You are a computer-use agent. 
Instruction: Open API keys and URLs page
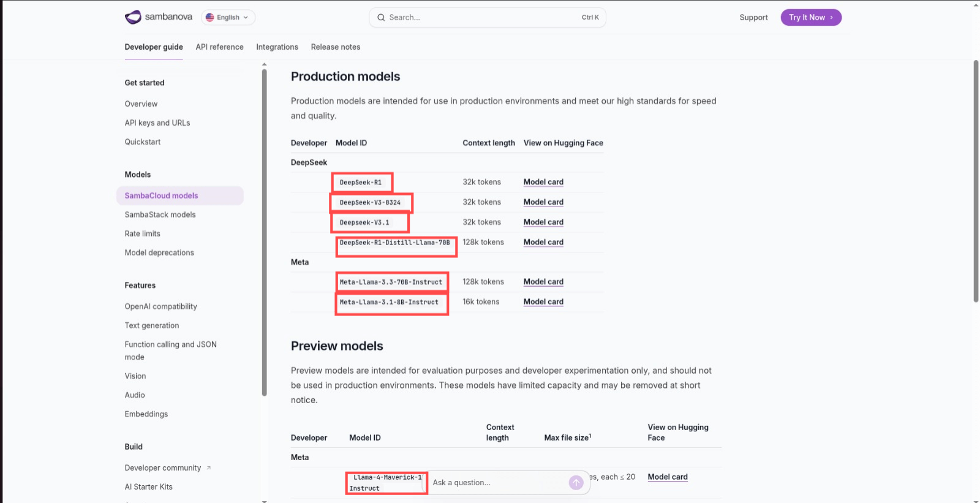pyautogui.click(x=157, y=123)
